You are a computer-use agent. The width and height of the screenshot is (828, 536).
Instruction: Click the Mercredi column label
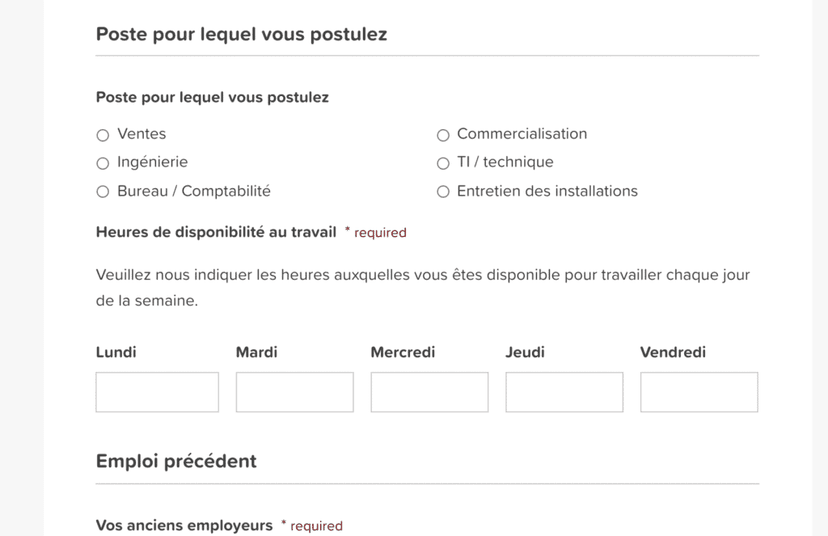(402, 352)
